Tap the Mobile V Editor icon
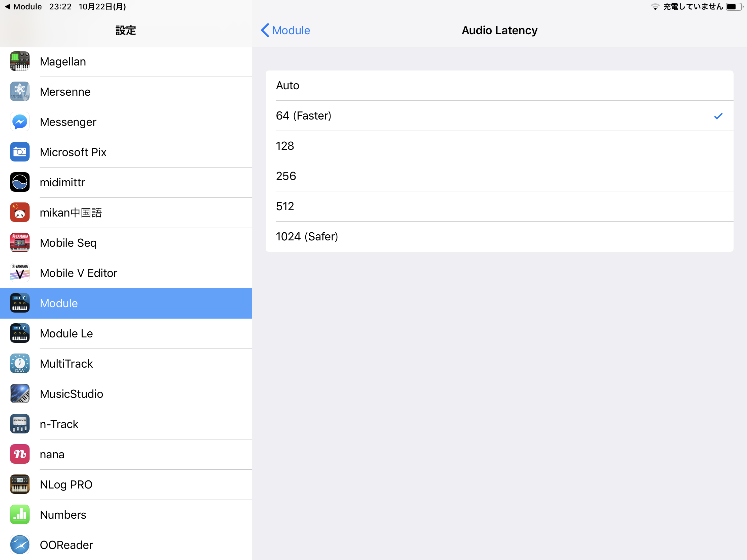The width and height of the screenshot is (747, 560). coord(19,273)
